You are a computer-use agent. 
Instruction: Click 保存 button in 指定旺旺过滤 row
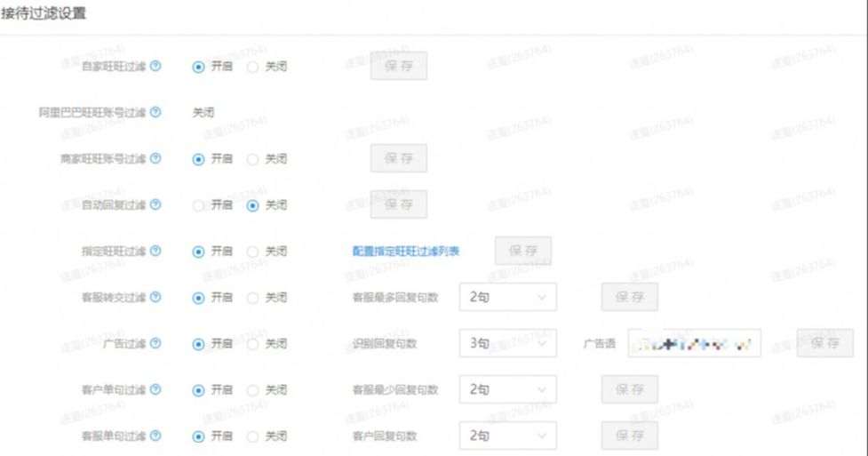[x=523, y=251]
